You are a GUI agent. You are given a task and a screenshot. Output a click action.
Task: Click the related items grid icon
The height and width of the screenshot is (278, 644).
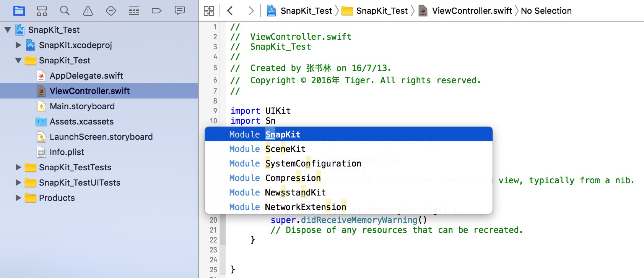(x=209, y=11)
